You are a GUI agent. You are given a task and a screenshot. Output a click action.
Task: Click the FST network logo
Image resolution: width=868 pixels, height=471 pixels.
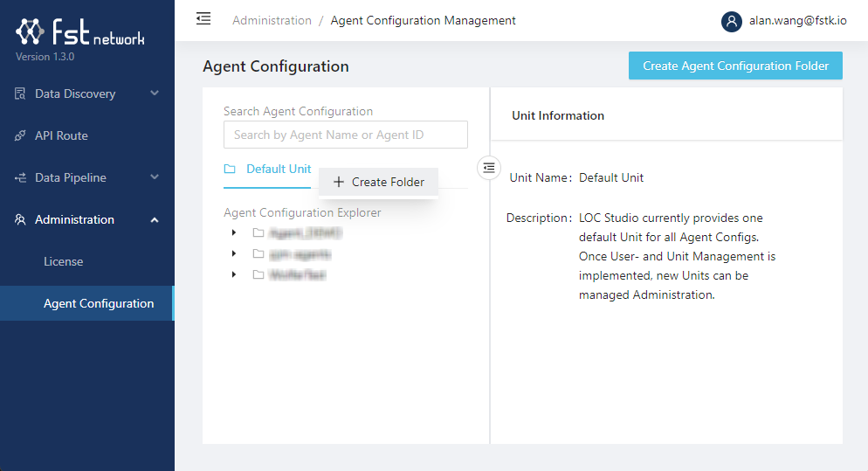tap(80, 32)
